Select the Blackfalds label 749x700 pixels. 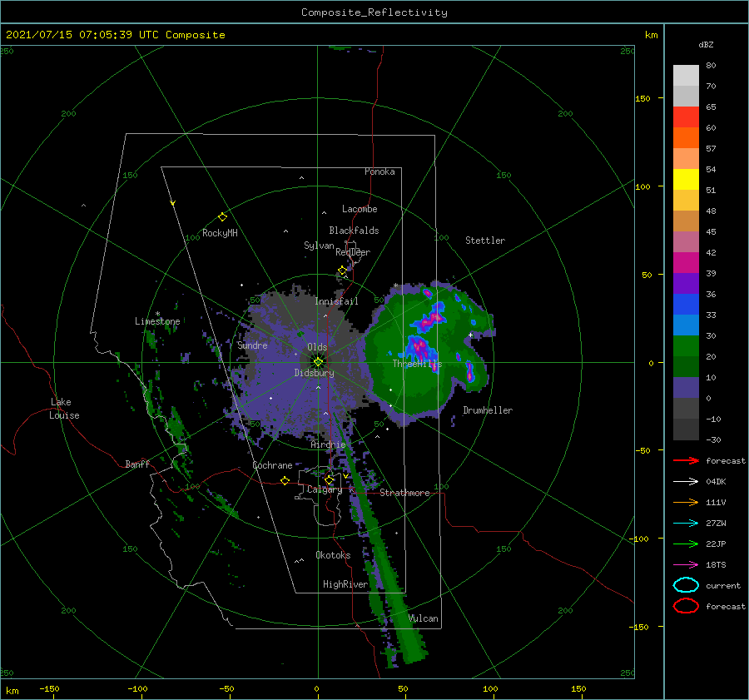[354, 231]
